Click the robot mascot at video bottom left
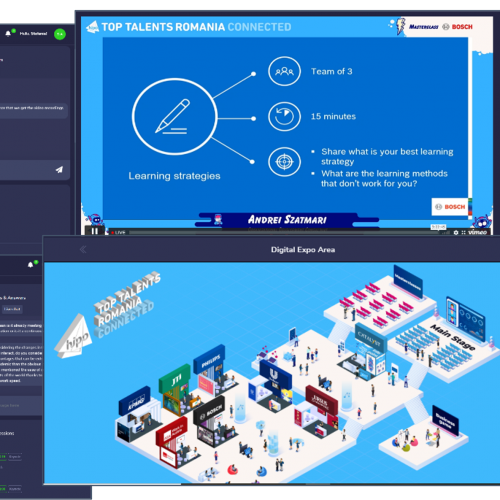The image size is (500, 500). pyautogui.click(x=95, y=219)
